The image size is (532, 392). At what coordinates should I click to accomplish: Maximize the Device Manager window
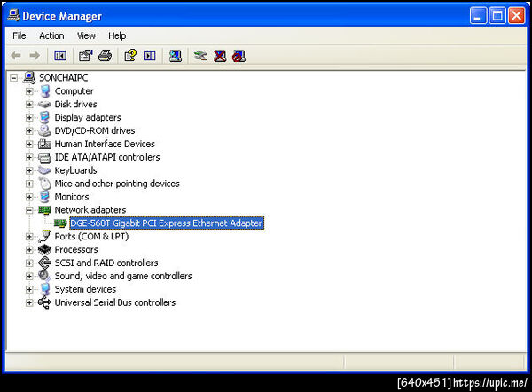click(497, 16)
